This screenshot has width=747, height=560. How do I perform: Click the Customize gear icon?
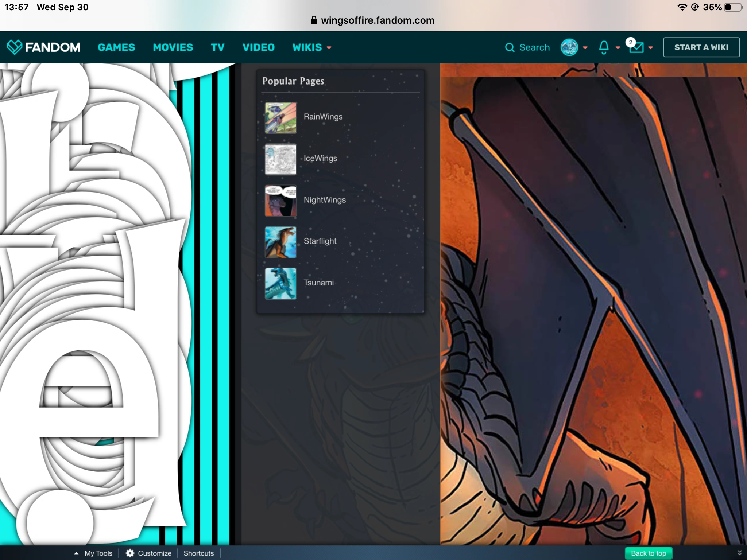point(130,553)
